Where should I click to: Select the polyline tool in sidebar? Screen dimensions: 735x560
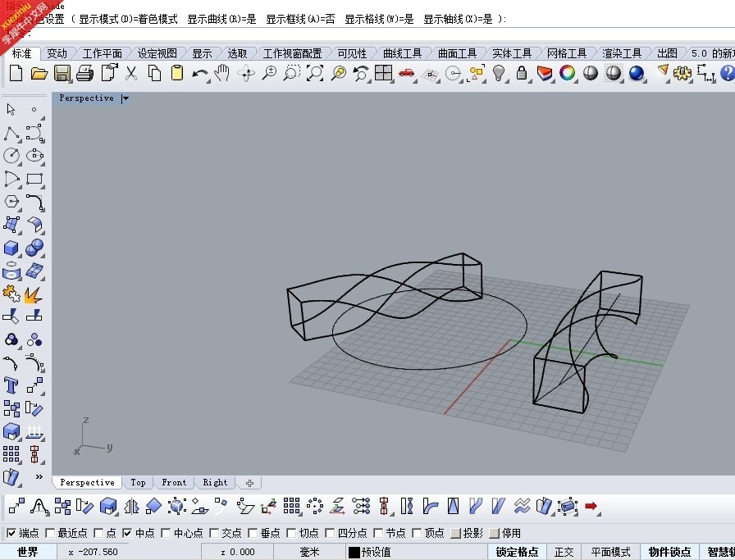pos(11,133)
